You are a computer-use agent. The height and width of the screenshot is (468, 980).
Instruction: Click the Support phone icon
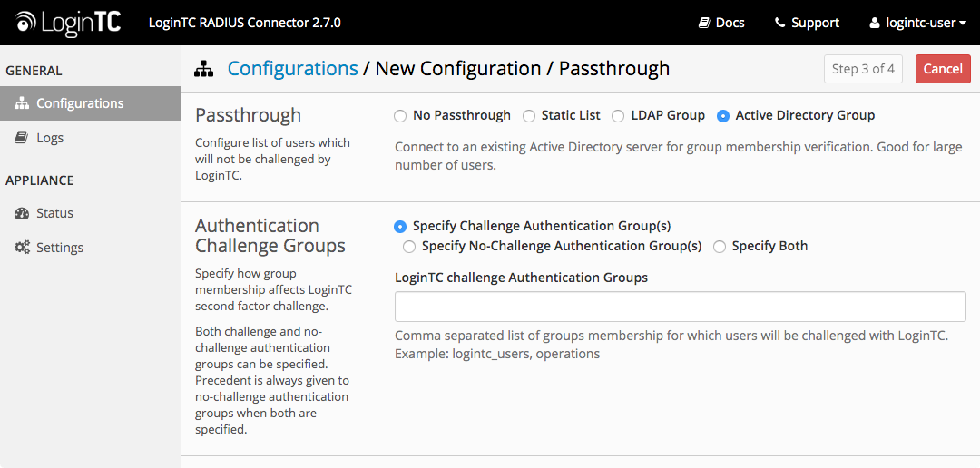(x=779, y=23)
